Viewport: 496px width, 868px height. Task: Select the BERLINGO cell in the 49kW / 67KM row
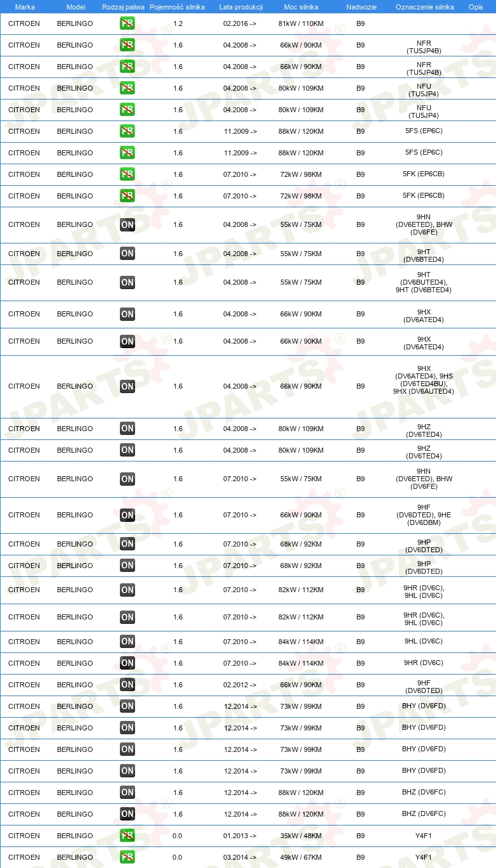pyautogui.click(x=75, y=857)
